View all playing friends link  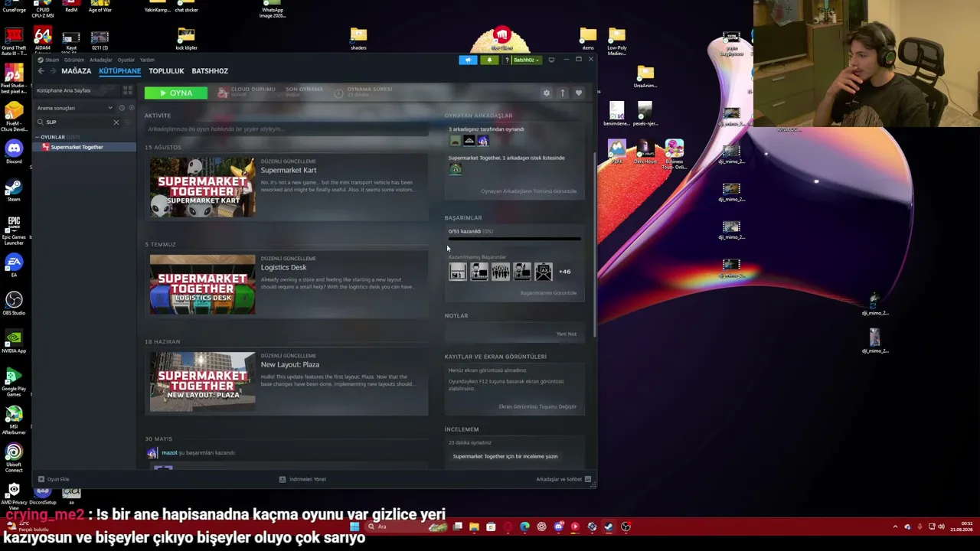(x=528, y=191)
